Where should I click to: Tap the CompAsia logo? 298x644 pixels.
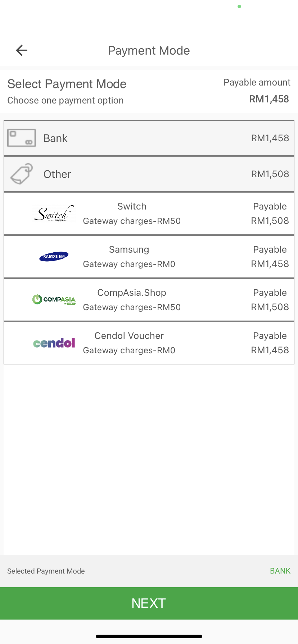click(54, 300)
